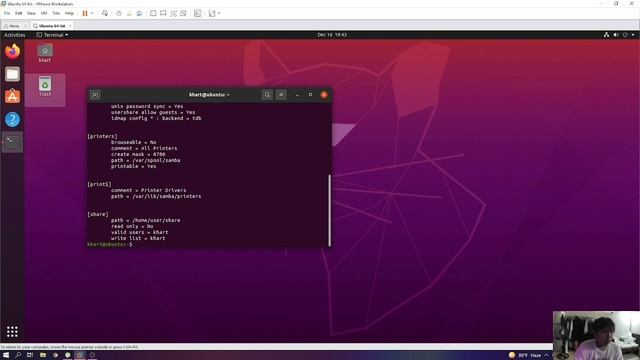Open the volume icon in the top bar
The width and height of the screenshot is (640, 360).
pos(616,35)
